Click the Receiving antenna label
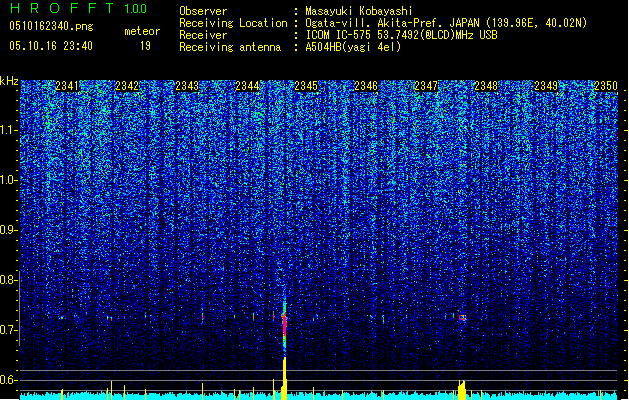Image resolution: width=629 pixels, height=400 pixels. (x=230, y=47)
